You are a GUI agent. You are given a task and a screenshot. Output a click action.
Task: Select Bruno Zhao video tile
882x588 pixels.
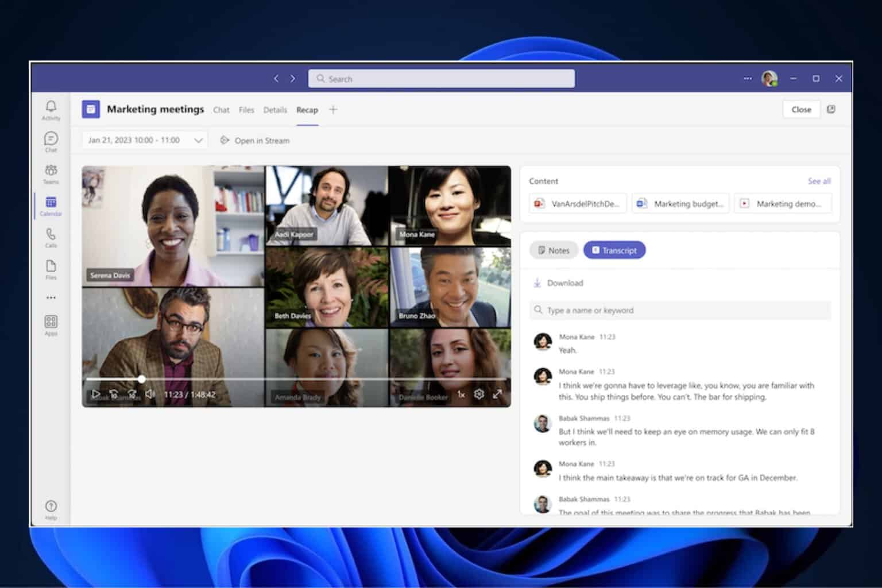click(x=450, y=288)
